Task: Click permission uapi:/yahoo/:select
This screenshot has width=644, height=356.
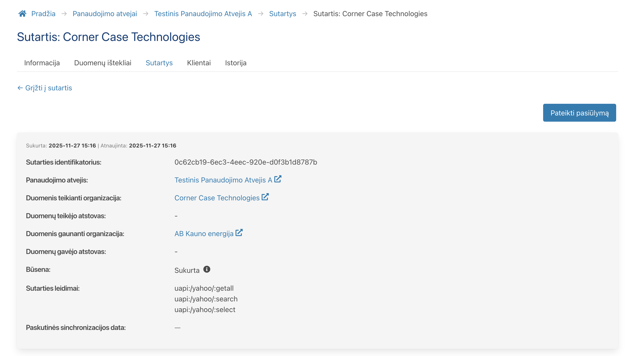Action: pos(205,310)
